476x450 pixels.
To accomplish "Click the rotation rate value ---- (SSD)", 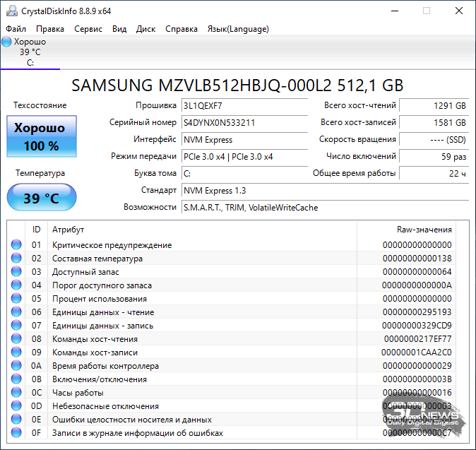I will click(434, 140).
